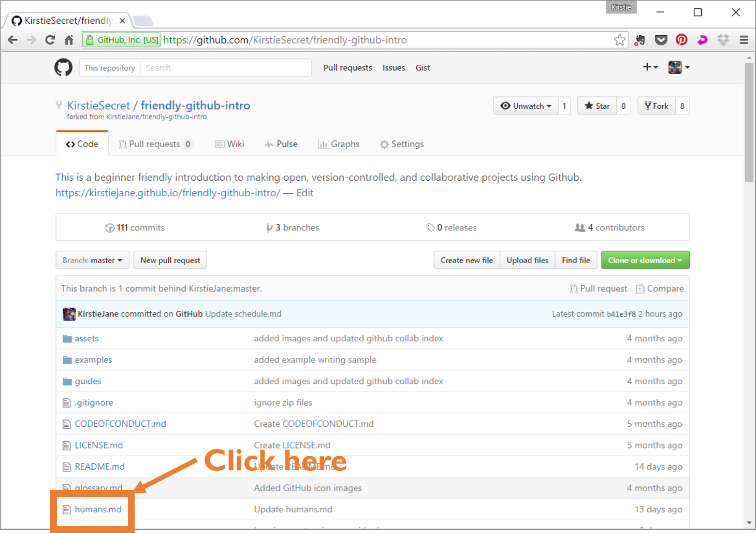Switch to the Graphs tab

pyautogui.click(x=339, y=144)
